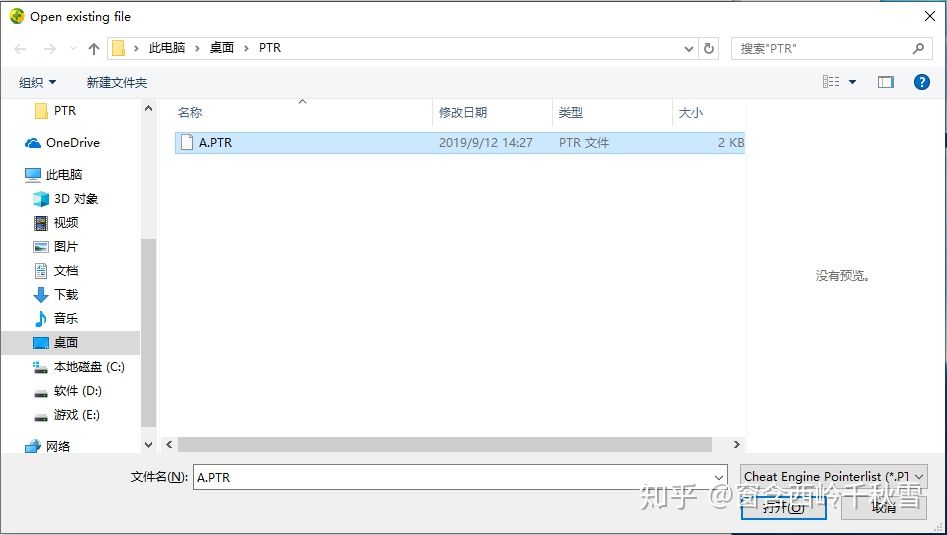Screen dimensions: 947x535
Task: Open 本地磁盘 (C:) drive
Action: (79, 367)
